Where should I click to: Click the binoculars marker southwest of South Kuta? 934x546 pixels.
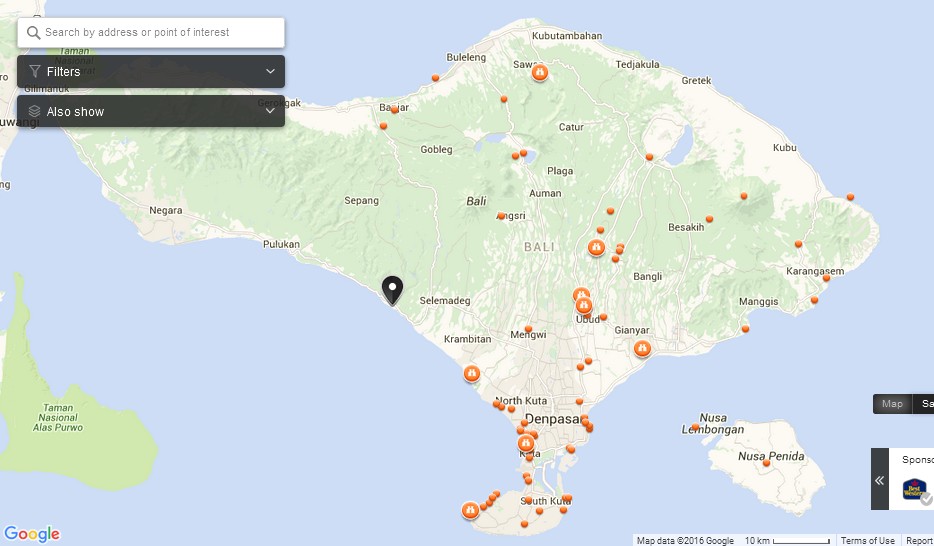click(x=470, y=510)
